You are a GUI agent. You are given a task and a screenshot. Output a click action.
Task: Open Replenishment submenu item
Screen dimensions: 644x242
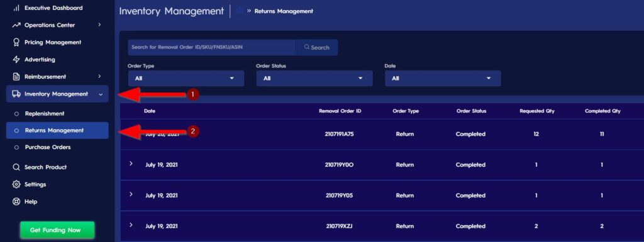(x=45, y=114)
